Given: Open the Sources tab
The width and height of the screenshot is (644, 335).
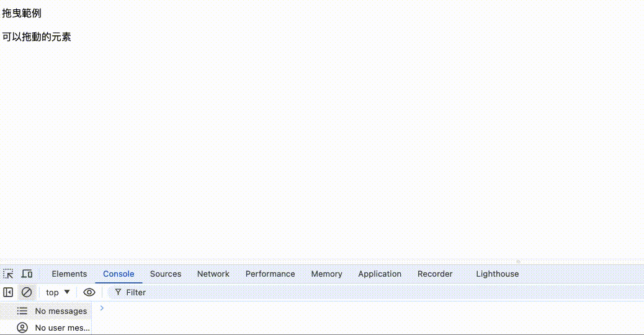Looking at the screenshot, I should click(x=166, y=274).
